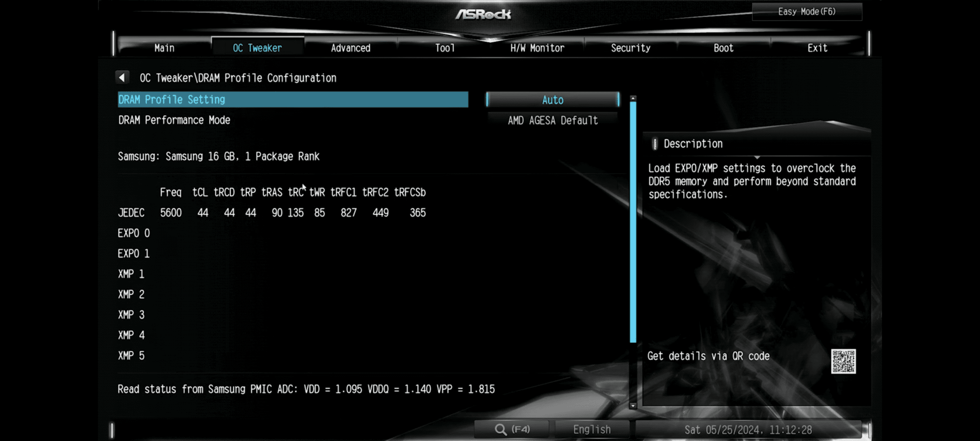
Task: Open the Exit tab
Action: pos(817,48)
